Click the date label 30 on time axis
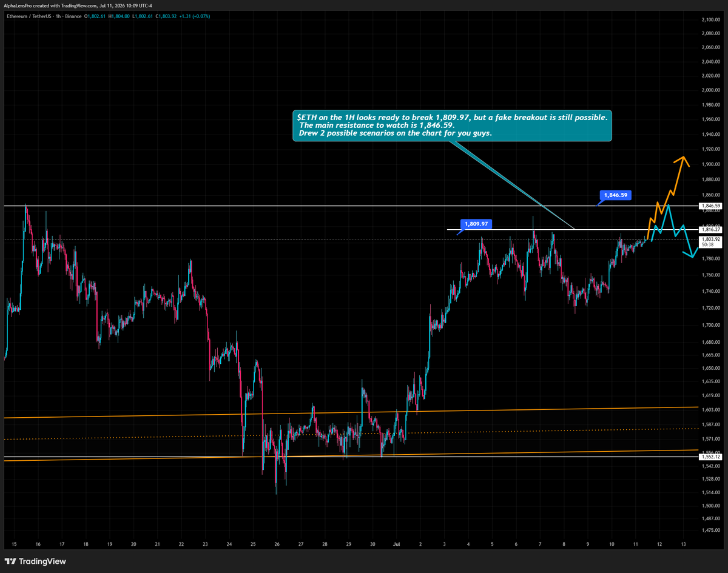The image size is (728, 573). click(x=372, y=544)
